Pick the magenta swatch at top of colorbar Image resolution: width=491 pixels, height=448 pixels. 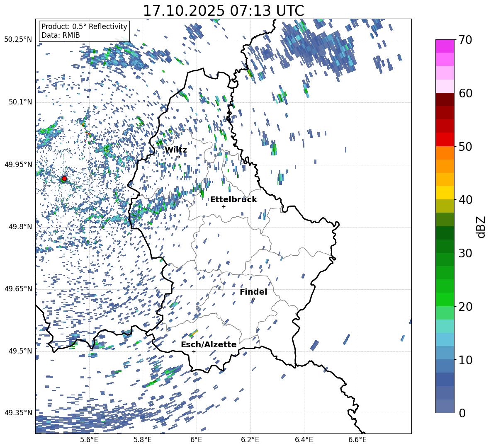pos(445,46)
